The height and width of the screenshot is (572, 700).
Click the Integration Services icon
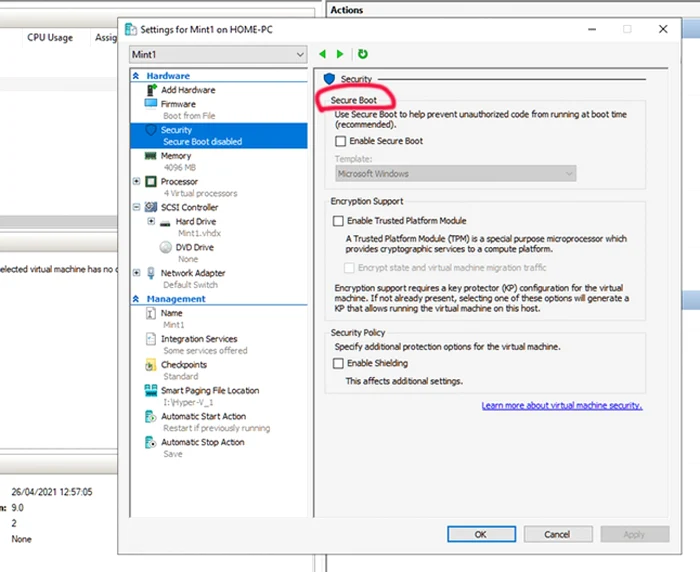coord(151,339)
